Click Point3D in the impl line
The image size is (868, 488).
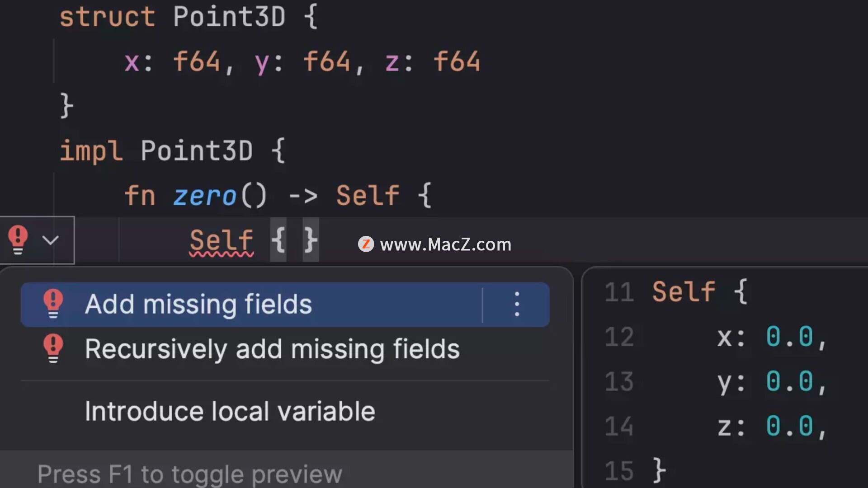(x=197, y=150)
